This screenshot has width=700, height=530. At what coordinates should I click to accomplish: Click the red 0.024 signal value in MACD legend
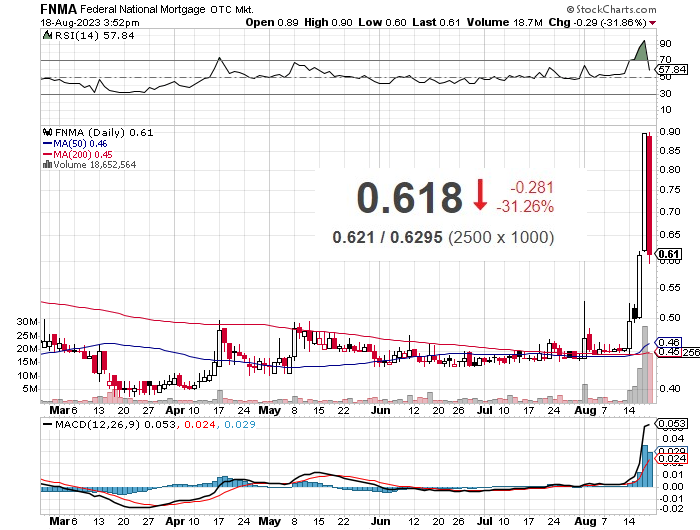[200, 424]
